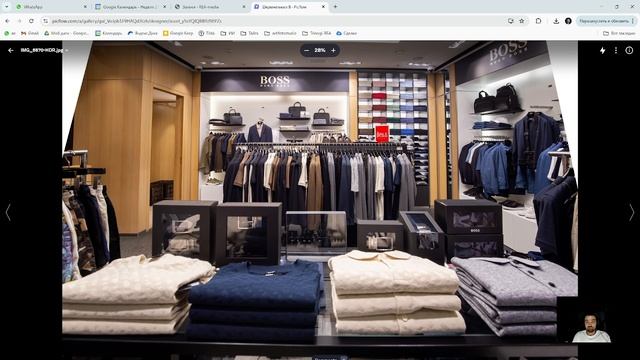Viewport: 640px width, 360px height.
Task: Zoom out with the minus button
Action: pos(307,50)
